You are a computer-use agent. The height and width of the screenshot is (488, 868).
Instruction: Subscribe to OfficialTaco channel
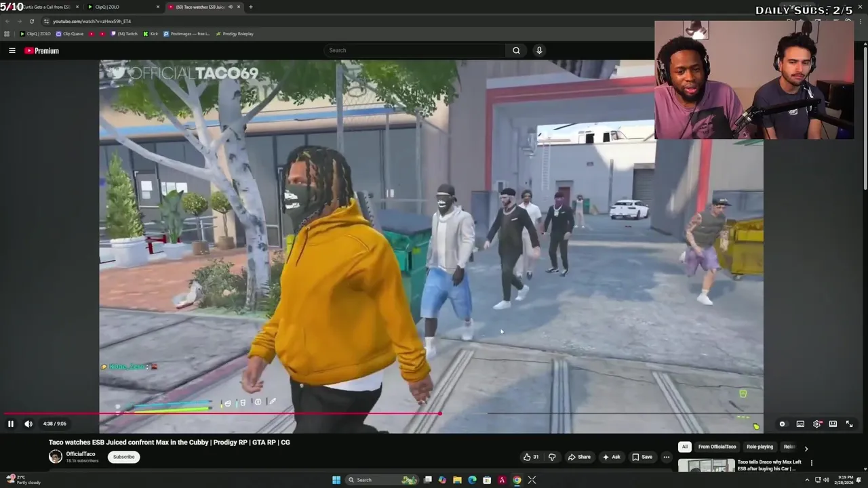(123, 457)
